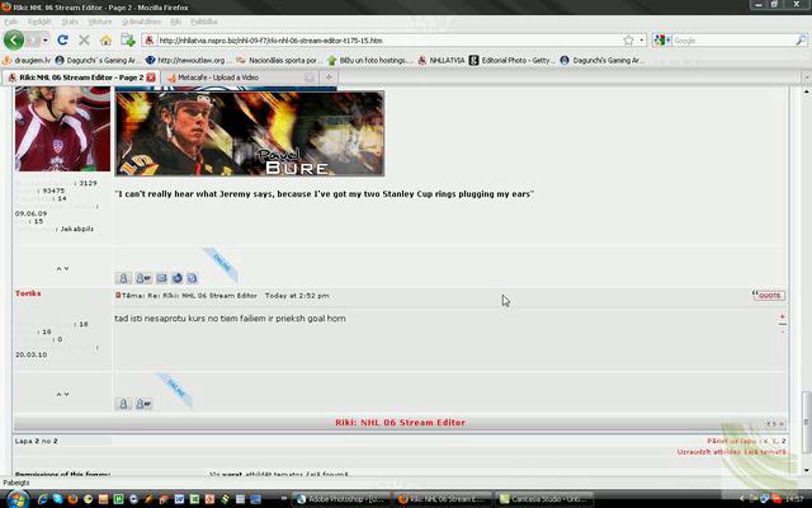Expand the address bar history dropdown arrow
The width and height of the screenshot is (812, 508).
click(641, 40)
